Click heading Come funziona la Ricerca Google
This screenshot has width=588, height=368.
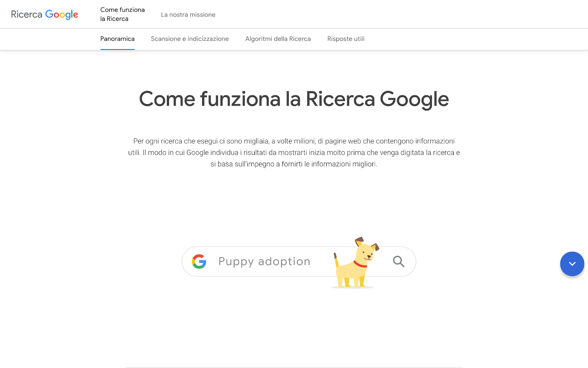click(x=294, y=99)
